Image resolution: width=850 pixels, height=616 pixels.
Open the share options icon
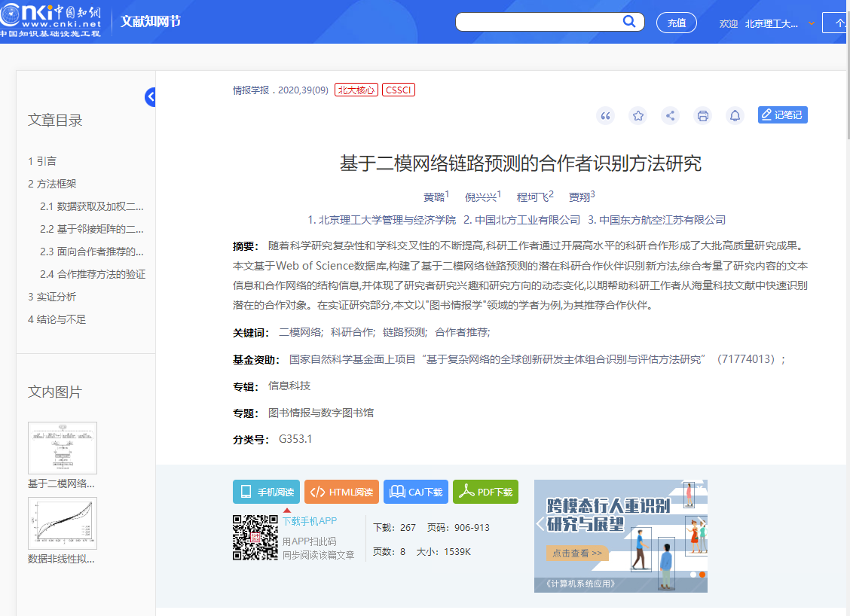pyautogui.click(x=670, y=115)
